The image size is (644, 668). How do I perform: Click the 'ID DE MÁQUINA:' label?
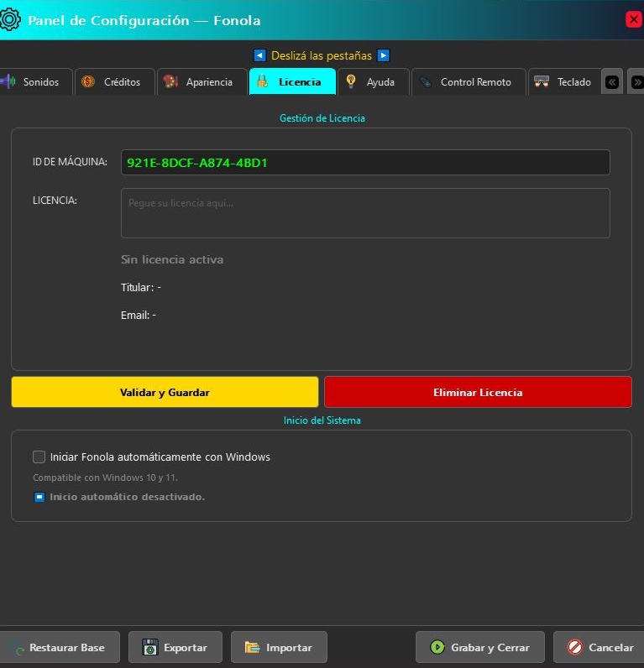click(70, 162)
